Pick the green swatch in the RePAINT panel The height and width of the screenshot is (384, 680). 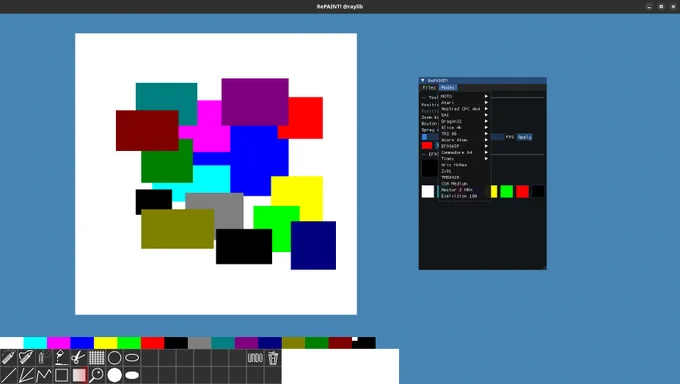pos(507,191)
